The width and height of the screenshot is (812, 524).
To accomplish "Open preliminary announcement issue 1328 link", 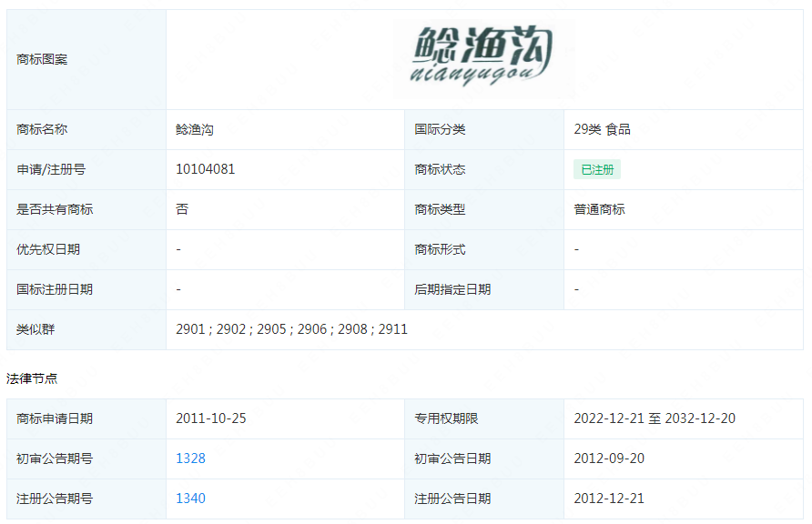I will (190, 458).
